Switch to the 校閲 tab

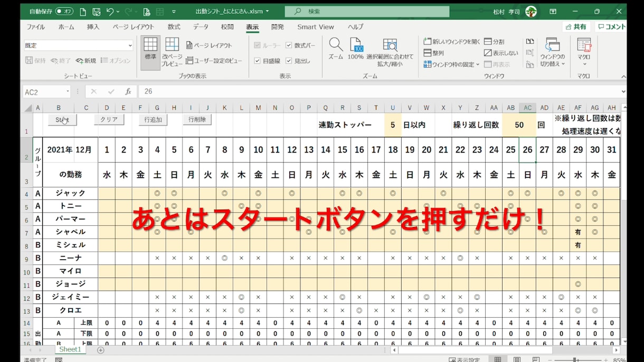(228, 27)
